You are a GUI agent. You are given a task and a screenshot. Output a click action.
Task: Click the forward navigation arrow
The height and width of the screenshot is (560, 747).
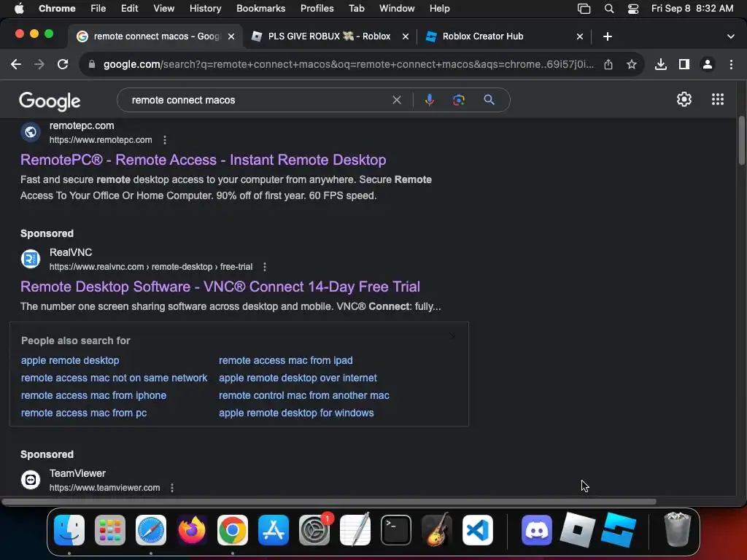coord(39,64)
